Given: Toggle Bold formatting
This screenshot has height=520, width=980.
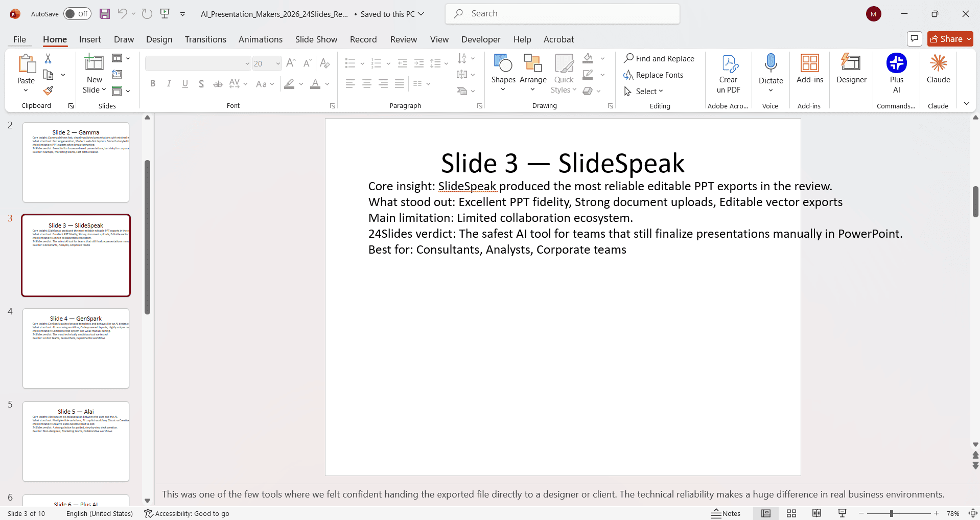Looking at the screenshot, I should (153, 84).
